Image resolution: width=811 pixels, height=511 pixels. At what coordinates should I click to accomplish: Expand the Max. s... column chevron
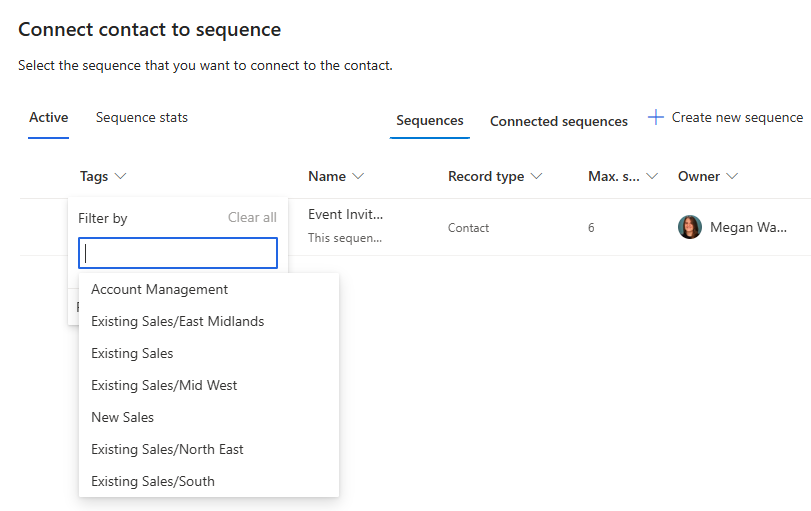(652, 177)
